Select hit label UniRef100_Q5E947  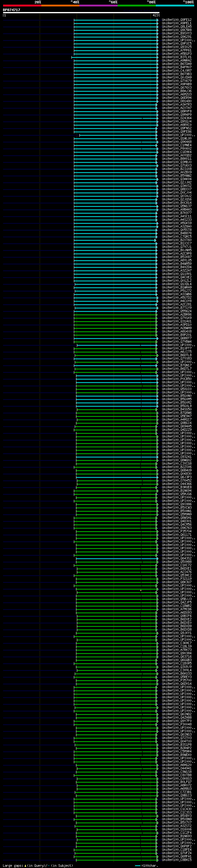point(177,416)
